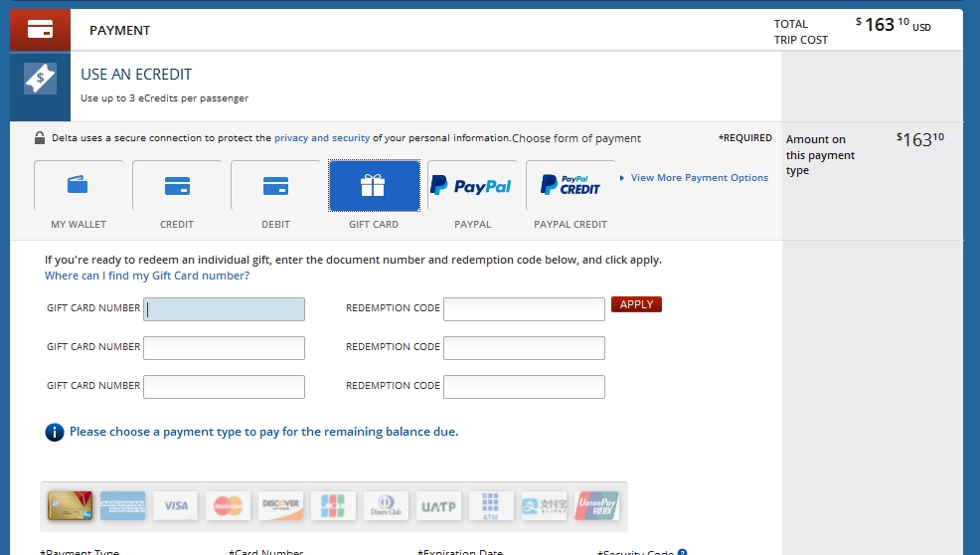Click the blue info icon beside balance message
The width and height of the screenshot is (980, 555).
pos(55,432)
